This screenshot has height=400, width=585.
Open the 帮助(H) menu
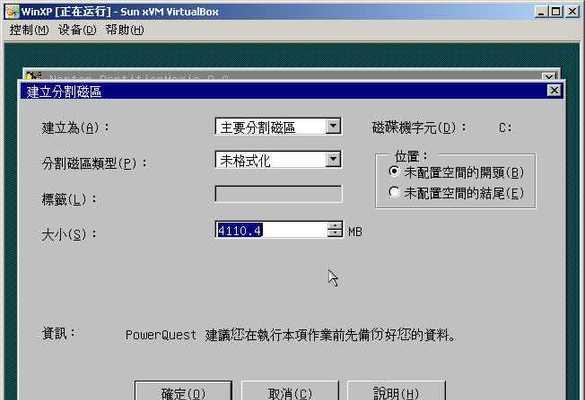[125, 30]
